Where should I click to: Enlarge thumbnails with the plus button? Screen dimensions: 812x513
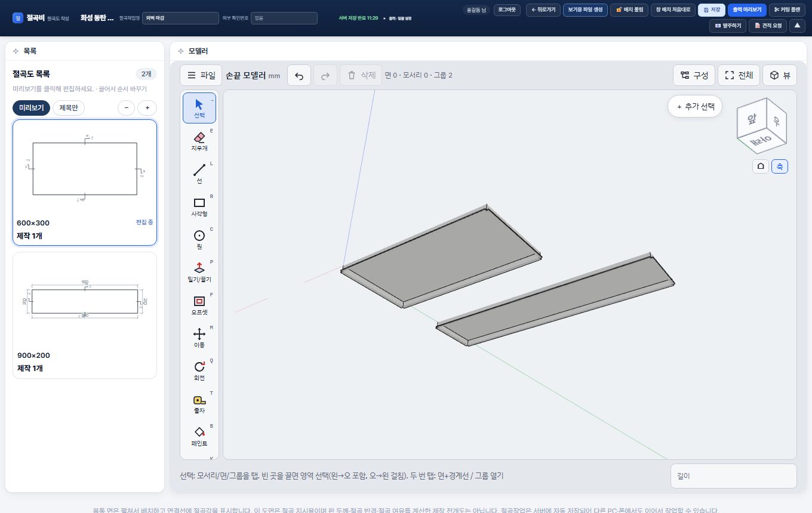tap(147, 108)
